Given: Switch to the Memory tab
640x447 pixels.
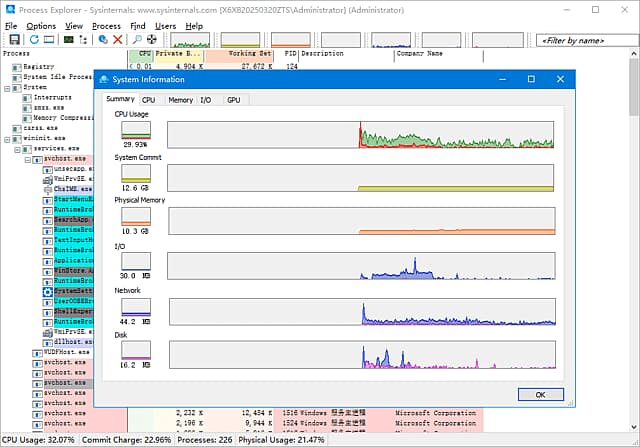Looking at the screenshot, I should click(x=181, y=100).
